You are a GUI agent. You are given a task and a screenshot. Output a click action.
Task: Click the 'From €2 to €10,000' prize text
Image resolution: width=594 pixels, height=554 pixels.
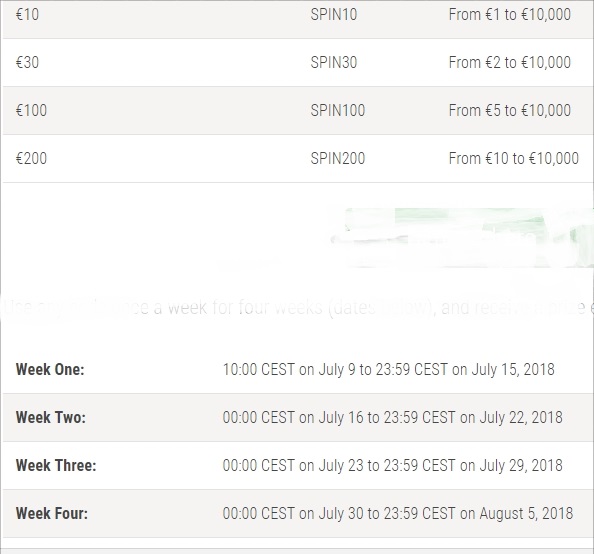pos(510,63)
